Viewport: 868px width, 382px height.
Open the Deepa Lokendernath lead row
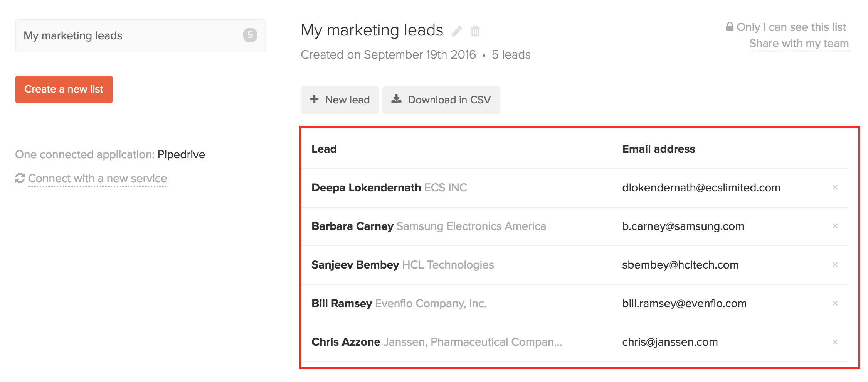click(x=575, y=188)
